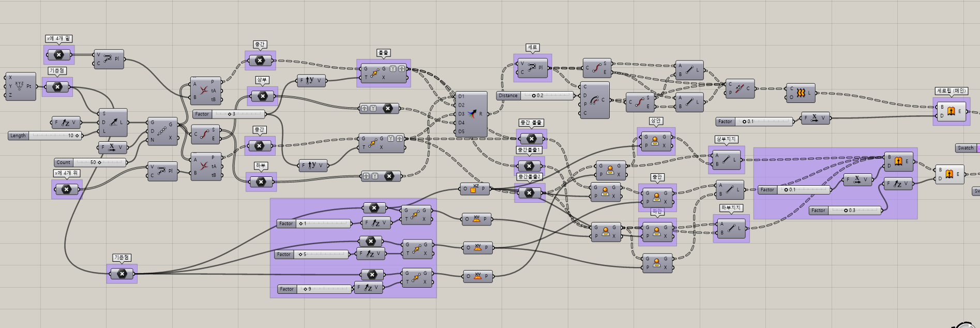Screen dimensions: 980x328
Task: Click the relay node labeled 'x에 4개 위'
Action: click(66, 189)
